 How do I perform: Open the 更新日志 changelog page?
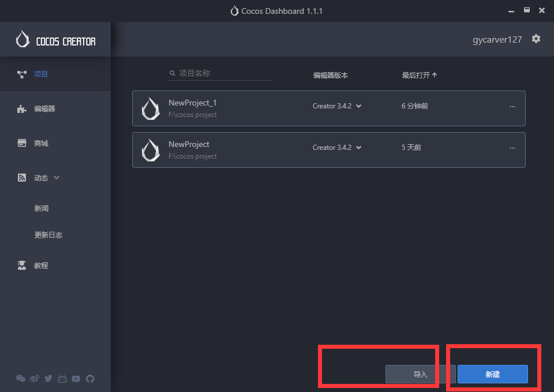48,235
